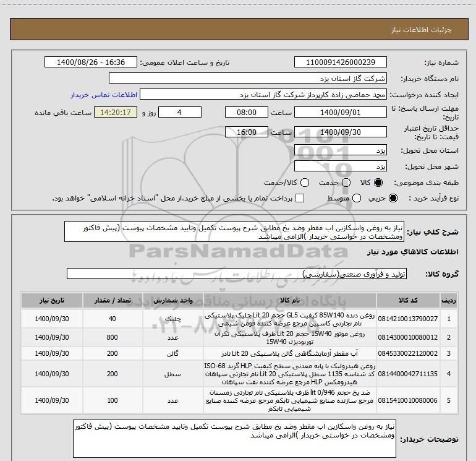The image size is (476, 461).
Task: Open the اطلاعات تماس خریدار link
Action: click(x=104, y=95)
